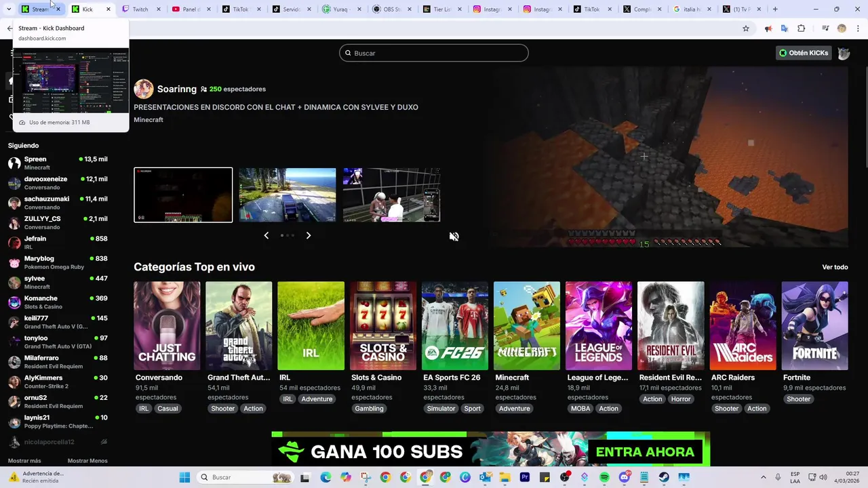The width and height of the screenshot is (868, 488).
Task: Open sylvee channel avatar in sidebar
Action: (x=14, y=282)
